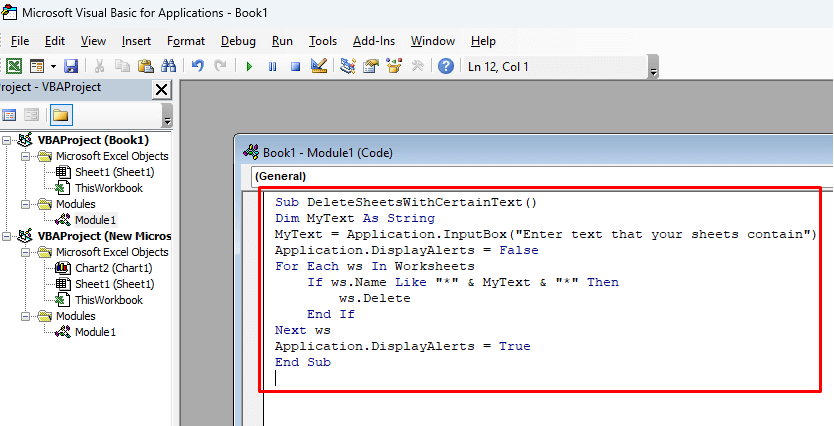Open Visual Basic Help question mark icon

[x=446, y=66]
